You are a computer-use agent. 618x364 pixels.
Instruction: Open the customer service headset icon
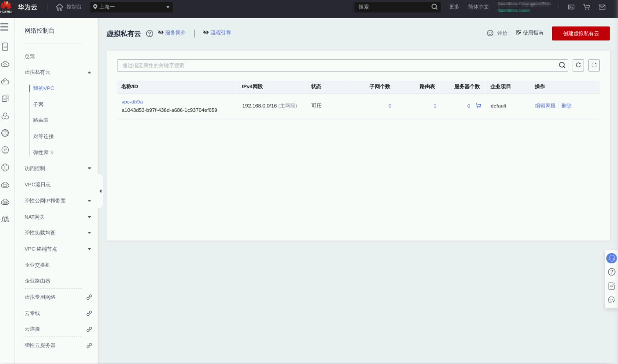click(x=612, y=258)
